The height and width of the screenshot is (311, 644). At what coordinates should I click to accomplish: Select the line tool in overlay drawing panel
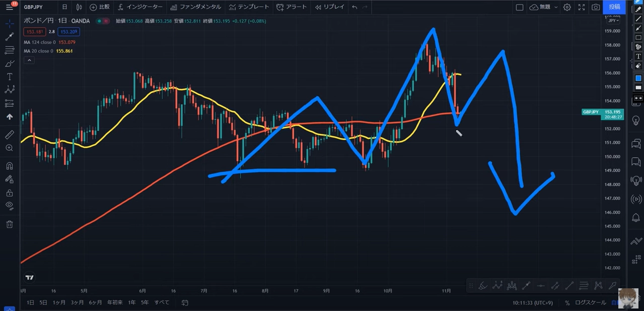click(x=638, y=19)
